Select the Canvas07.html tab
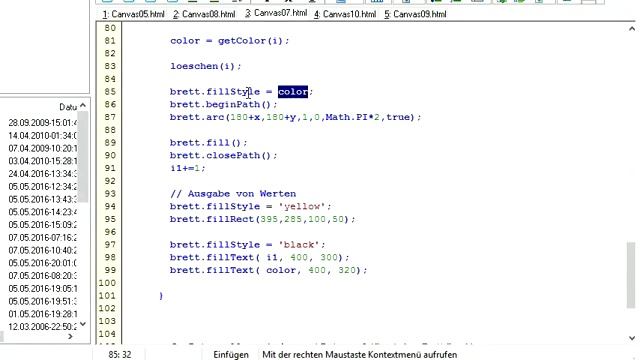The image size is (640, 360). point(276,13)
